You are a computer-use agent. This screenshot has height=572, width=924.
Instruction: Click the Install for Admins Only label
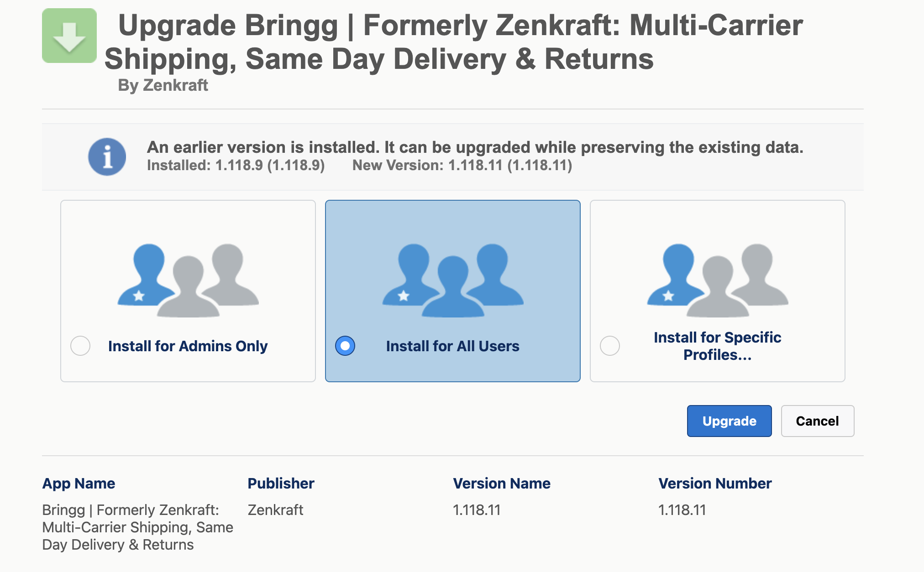coord(188,346)
